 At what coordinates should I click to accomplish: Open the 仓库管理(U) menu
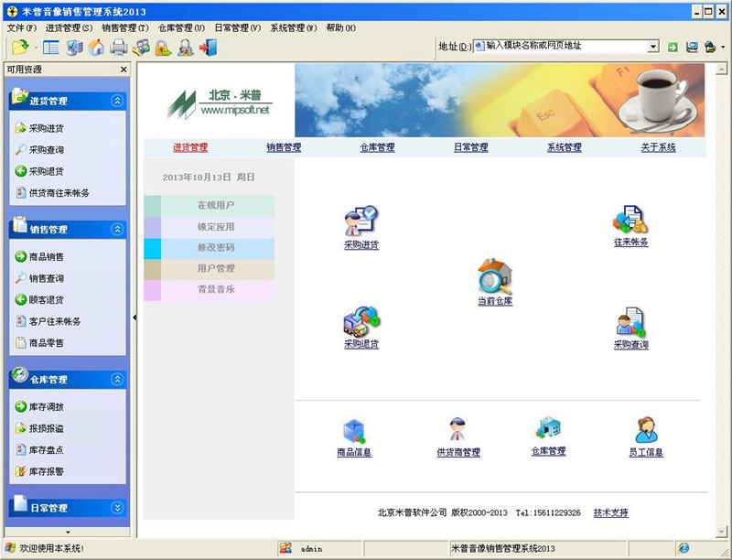point(181,28)
